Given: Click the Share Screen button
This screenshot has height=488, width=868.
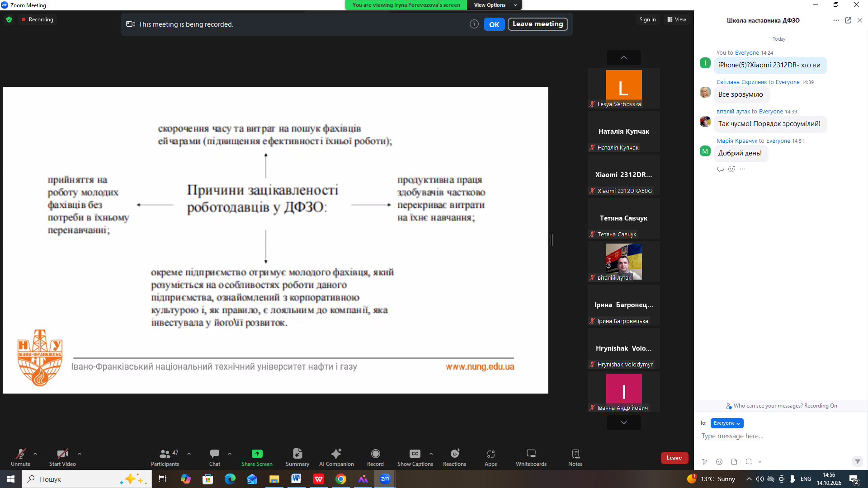Looking at the screenshot, I should [x=257, y=457].
